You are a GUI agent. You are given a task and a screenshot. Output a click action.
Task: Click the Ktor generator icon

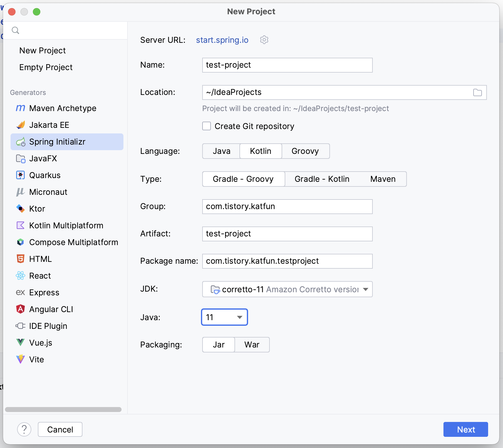click(20, 209)
